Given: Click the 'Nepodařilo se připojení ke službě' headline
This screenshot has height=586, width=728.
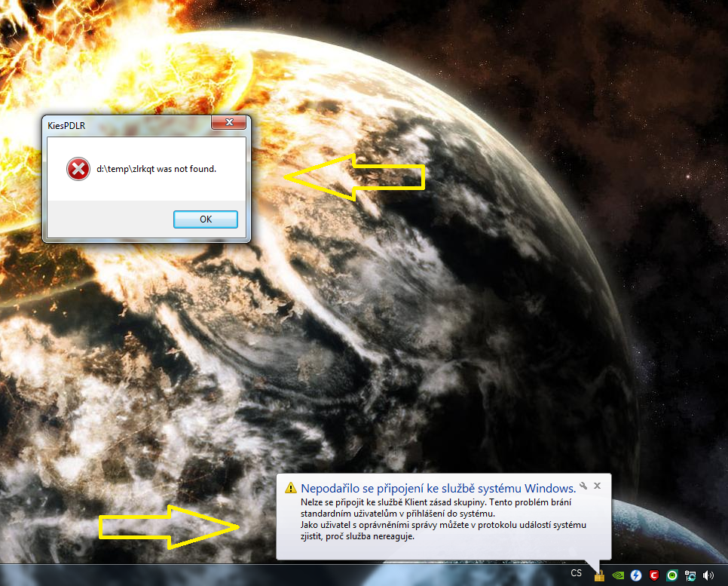Looking at the screenshot, I should pos(439,489).
